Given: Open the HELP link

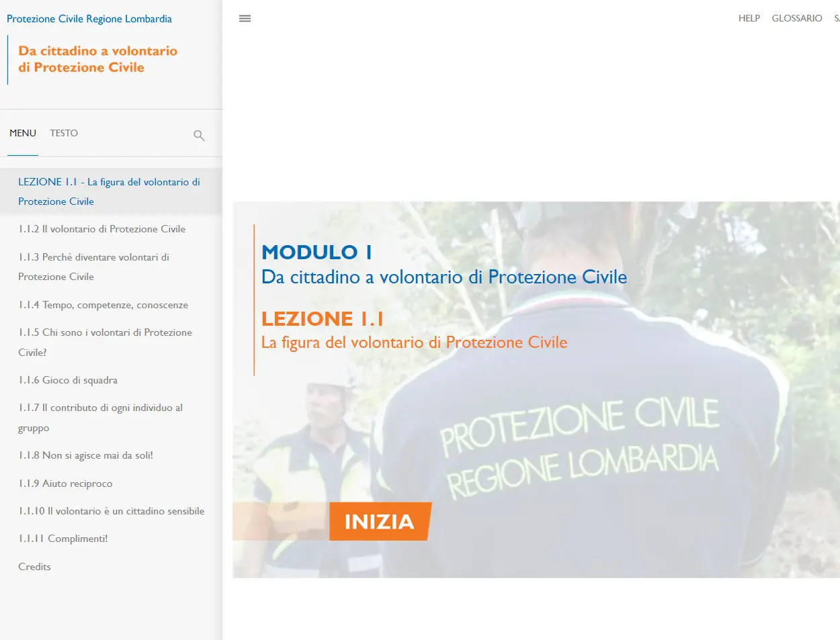Looking at the screenshot, I should [749, 18].
